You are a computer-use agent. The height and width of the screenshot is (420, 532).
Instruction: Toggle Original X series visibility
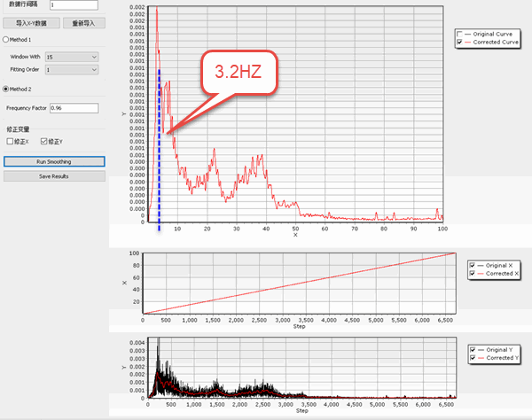471,265
